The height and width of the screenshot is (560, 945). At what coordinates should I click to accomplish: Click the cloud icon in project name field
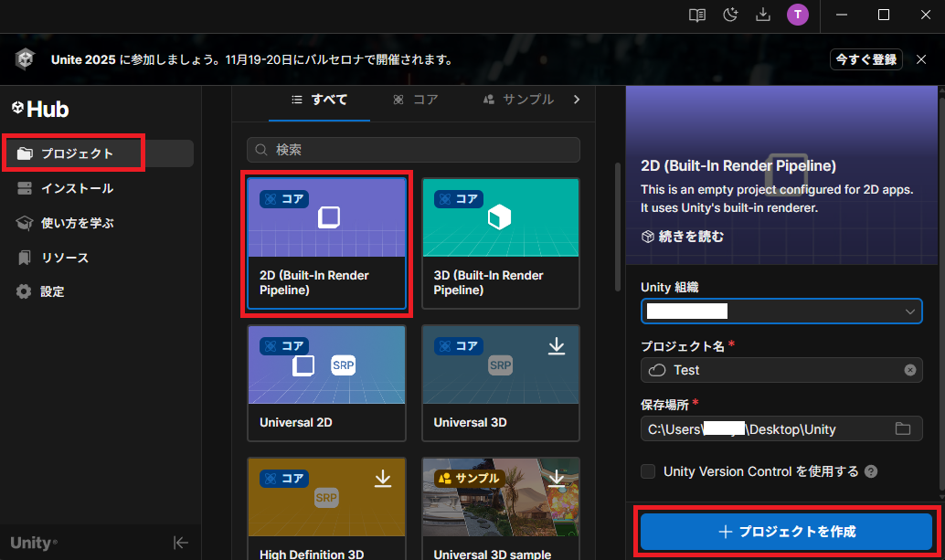point(657,370)
